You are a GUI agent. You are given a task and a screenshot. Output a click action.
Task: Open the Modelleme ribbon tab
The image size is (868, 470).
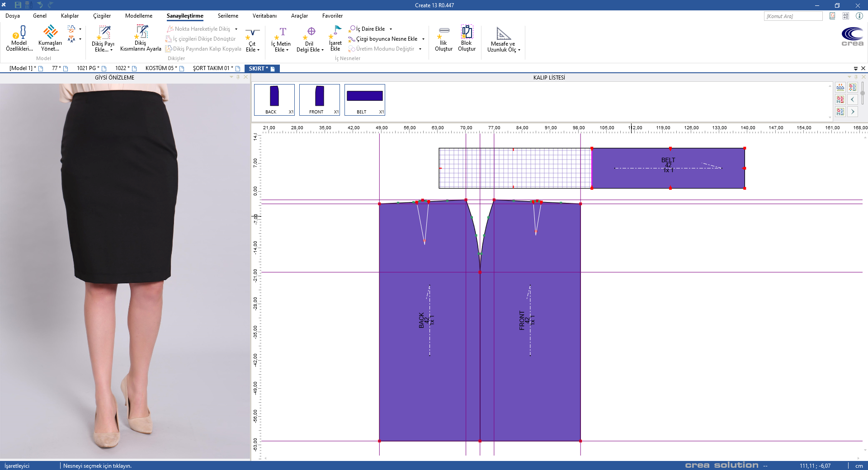[x=138, y=16]
